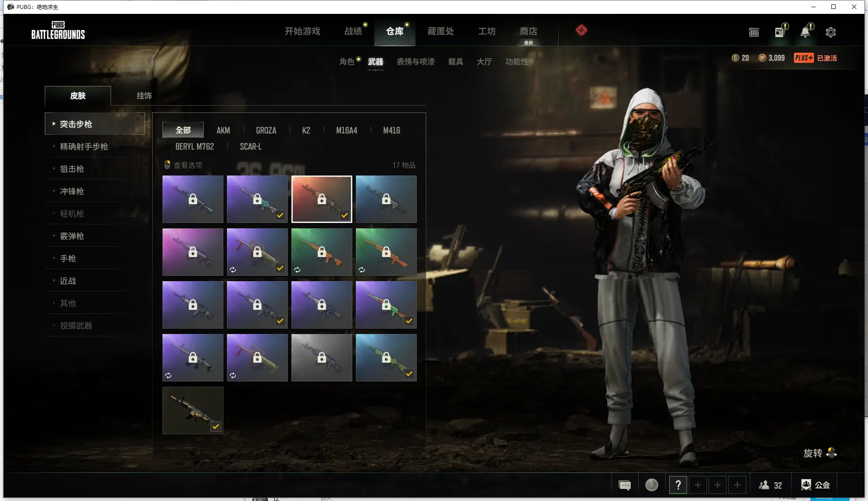The image size is (868, 501).
Task: Toggle checkmark on fourth-row green camo rifle skin
Action: (x=409, y=374)
